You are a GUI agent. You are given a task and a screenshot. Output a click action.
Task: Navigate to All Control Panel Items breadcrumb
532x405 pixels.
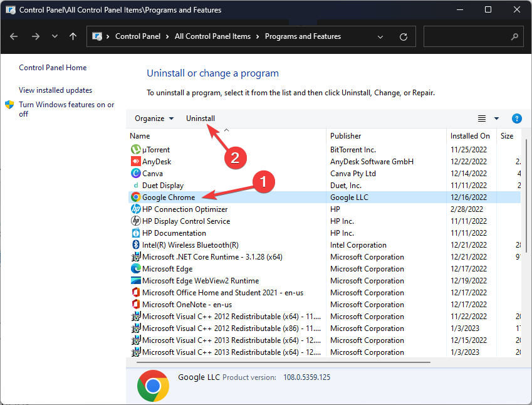(212, 36)
